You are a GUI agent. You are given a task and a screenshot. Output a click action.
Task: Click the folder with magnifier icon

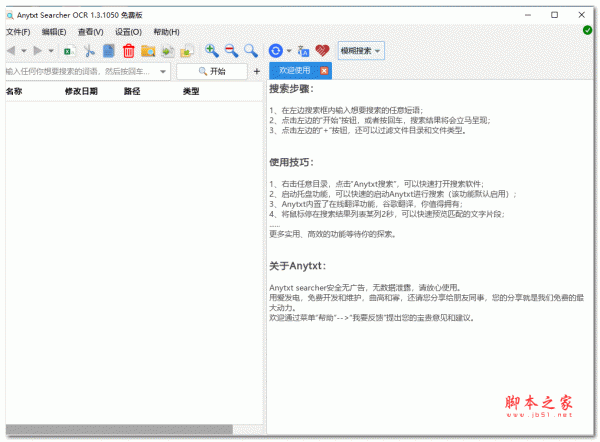coord(148,51)
